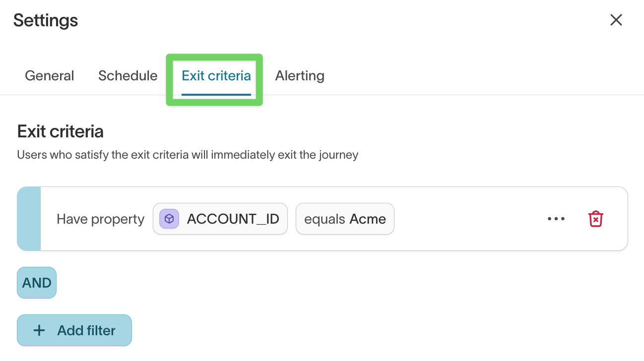Select the purple cube property icon
Image resolution: width=644 pixels, height=361 pixels.
pos(168,218)
